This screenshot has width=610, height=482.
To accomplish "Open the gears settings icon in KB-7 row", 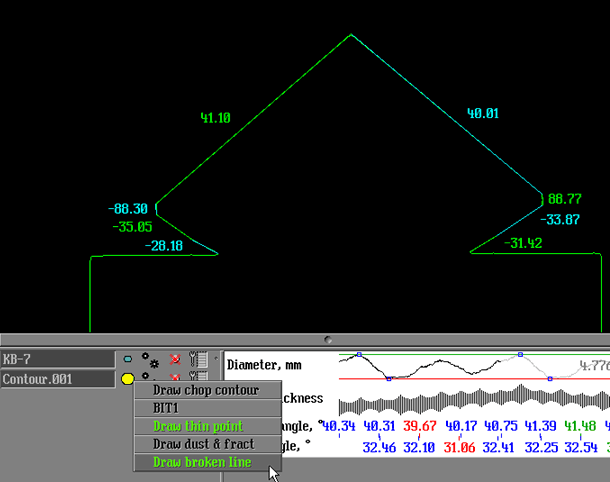I will [x=149, y=358].
